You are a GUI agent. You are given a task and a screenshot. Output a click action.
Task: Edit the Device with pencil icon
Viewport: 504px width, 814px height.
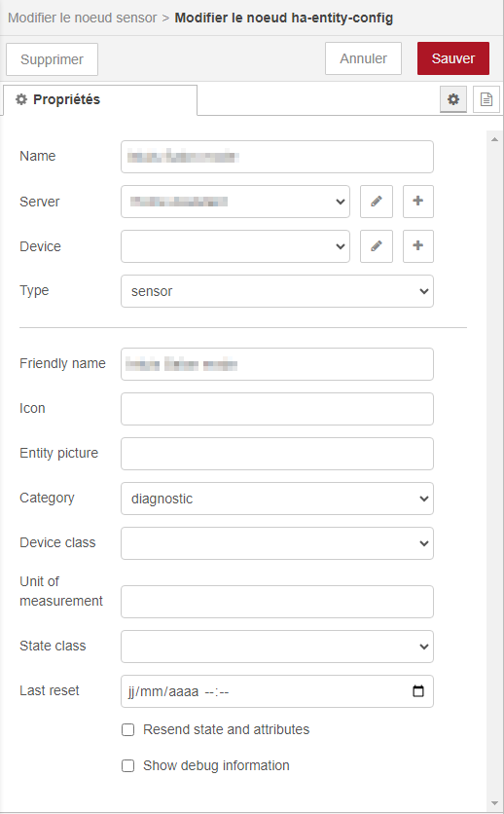point(377,246)
